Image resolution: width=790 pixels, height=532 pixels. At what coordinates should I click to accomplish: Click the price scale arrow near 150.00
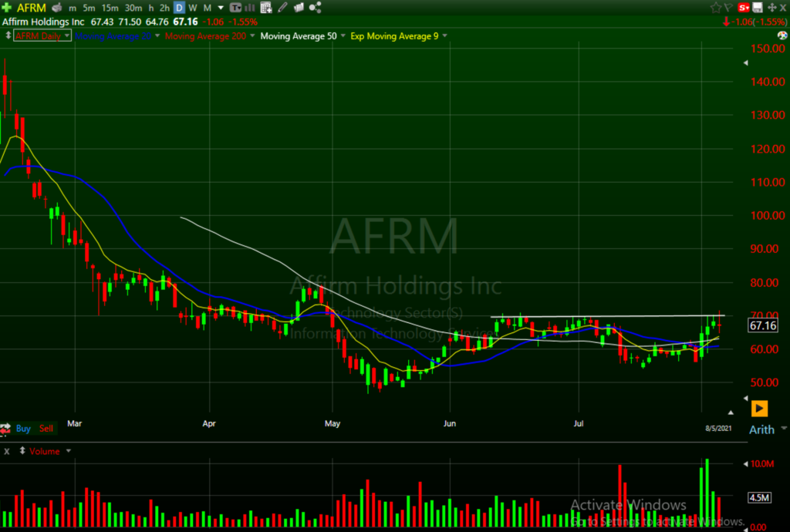click(x=746, y=63)
